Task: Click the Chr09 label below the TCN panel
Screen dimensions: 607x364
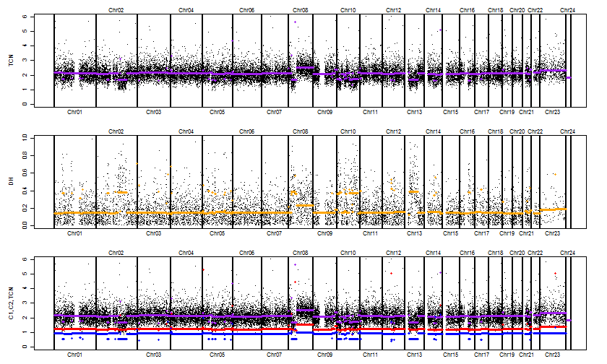Action: (x=324, y=112)
